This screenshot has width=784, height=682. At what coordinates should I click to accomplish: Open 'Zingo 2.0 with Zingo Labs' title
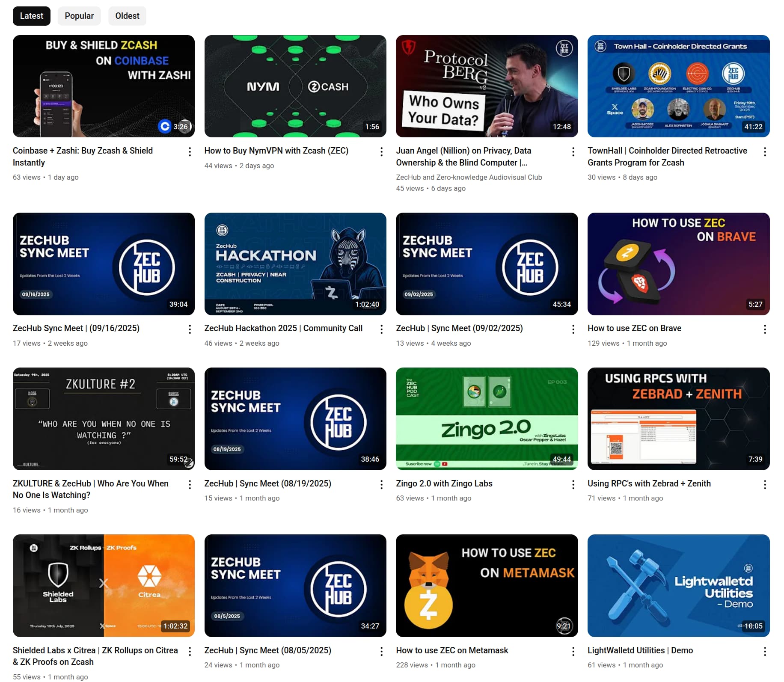pyautogui.click(x=444, y=483)
